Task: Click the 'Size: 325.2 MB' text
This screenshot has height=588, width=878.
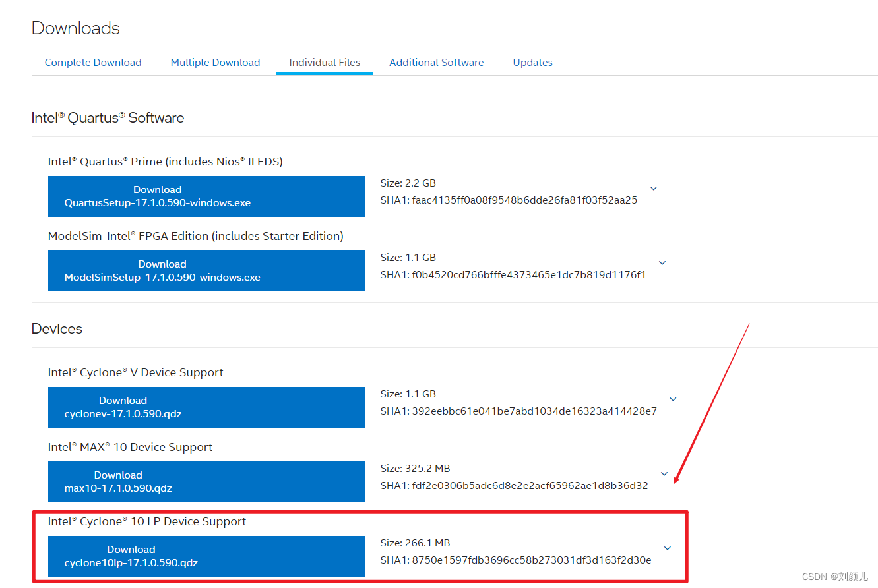Action: 415,469
